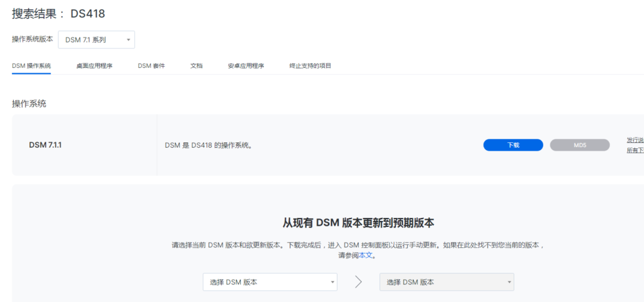Viewport: 644px width, 302px height.
Task: Click the grey MD5 button
Action: pos(580,145)
